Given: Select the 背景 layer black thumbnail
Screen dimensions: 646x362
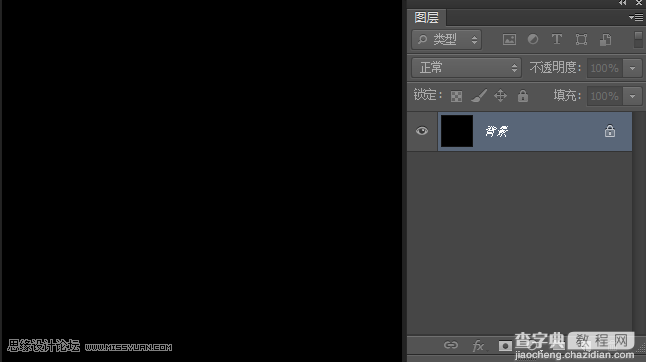Looking at the screenshot, I should [457, 131].
